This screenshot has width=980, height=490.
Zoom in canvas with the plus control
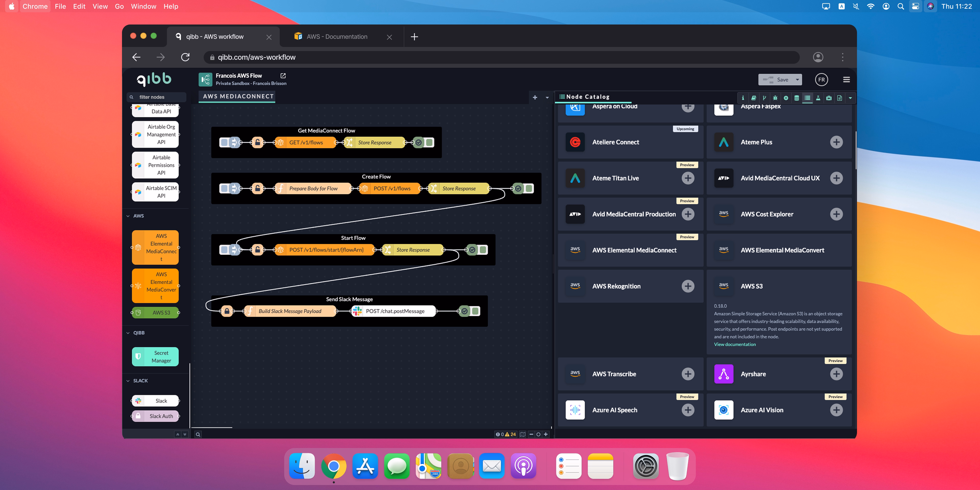point(546,434)
